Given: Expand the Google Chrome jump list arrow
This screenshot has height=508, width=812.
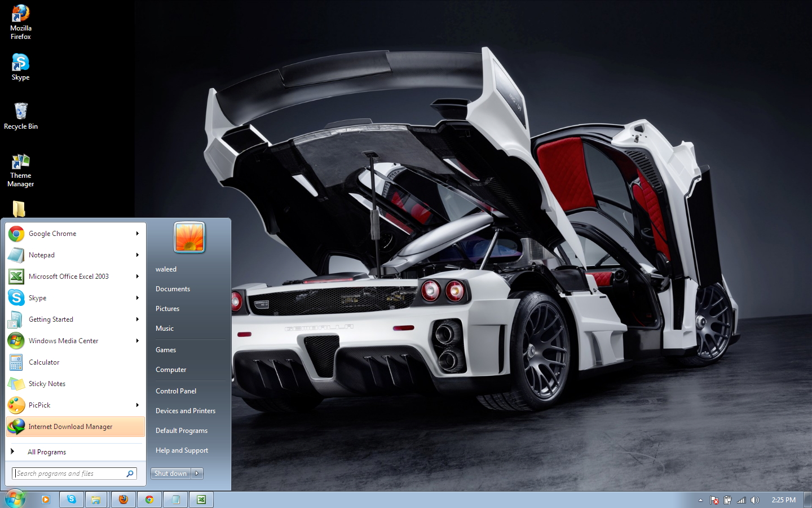Looking at the screenshot, I should point(138,234).
